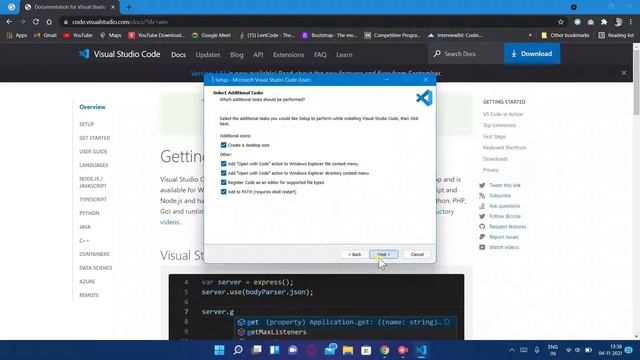The height and width of the screenshot is (360, 640).
Task: Dismiss the version announcement banner
Action: click(624, 73)
